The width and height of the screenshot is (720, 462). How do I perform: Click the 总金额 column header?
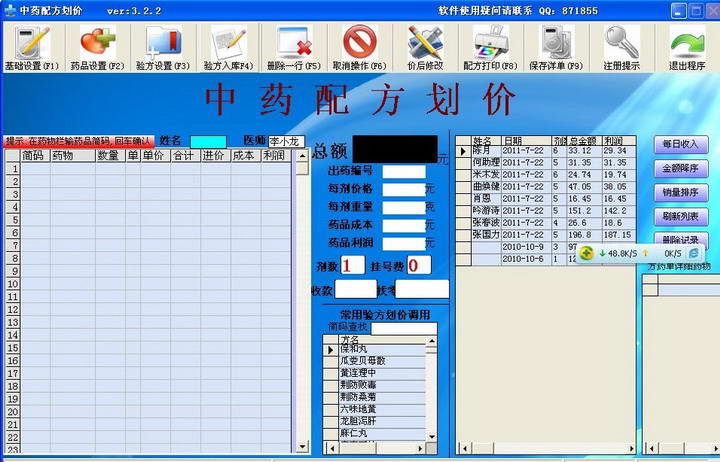click(584, 141)
